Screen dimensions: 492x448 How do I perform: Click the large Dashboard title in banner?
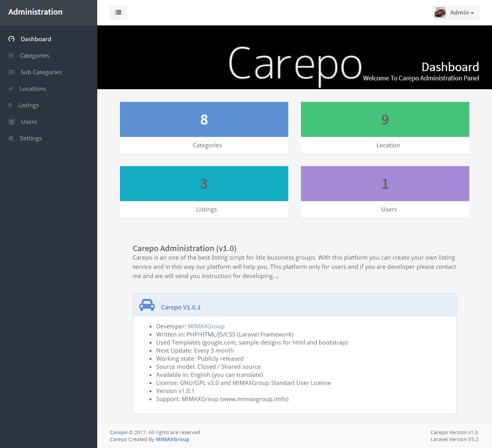click(450, 67)
